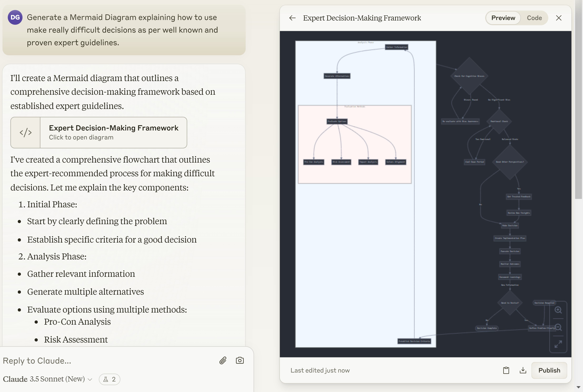Download the diagram with download icon
Viewport: 583px width, 392px height.
(x=523, y=370)
